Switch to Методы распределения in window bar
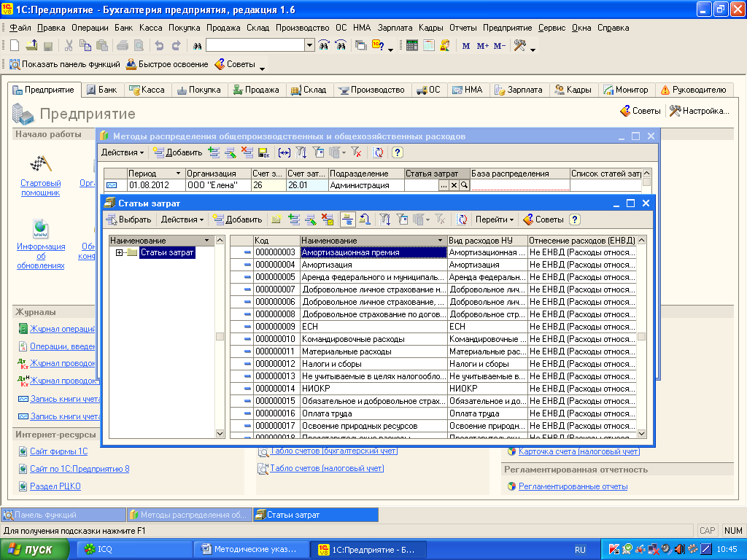Screen dimensions: 747x560 (190, 515)
